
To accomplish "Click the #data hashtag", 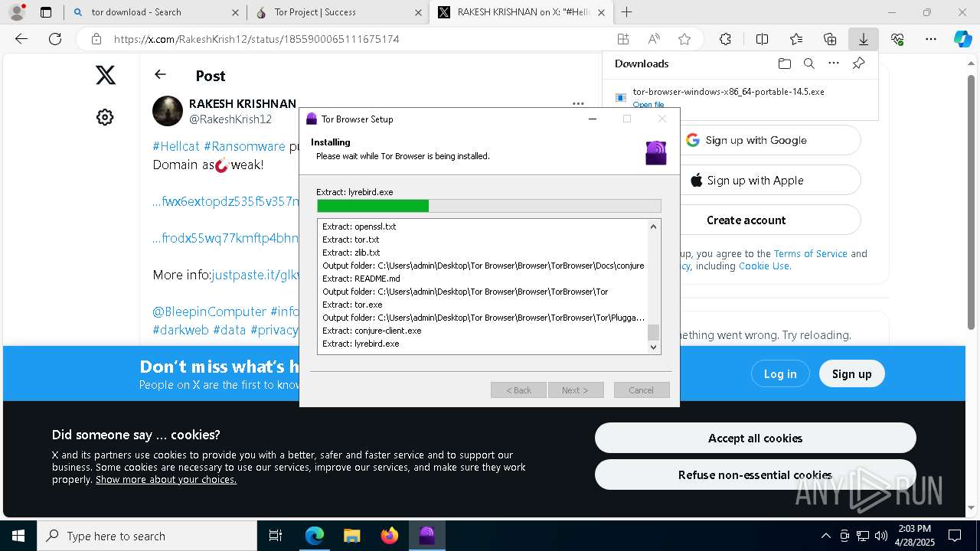I will (x=230, y=330).
